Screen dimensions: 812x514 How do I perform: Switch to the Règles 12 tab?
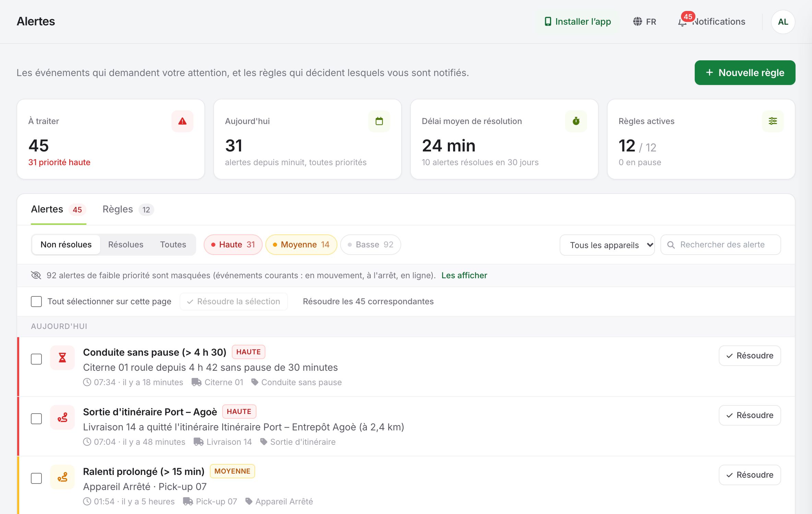[x=128, y=209]
